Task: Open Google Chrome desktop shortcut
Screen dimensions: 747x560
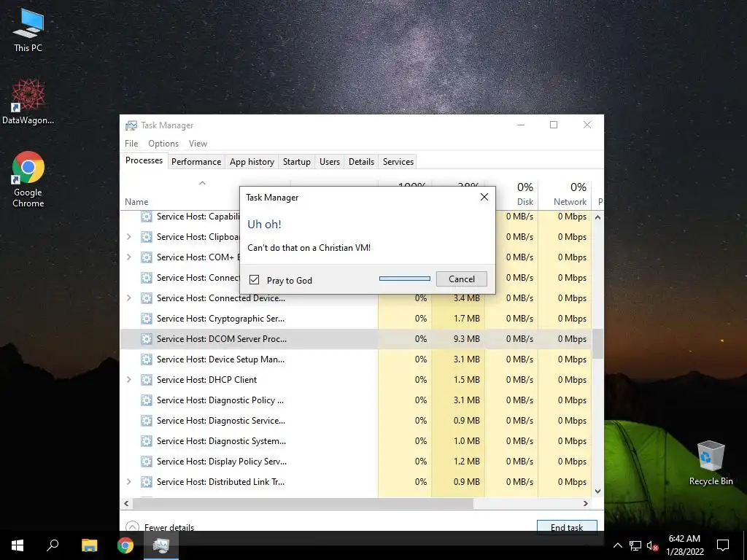Action: pos(28,179)
